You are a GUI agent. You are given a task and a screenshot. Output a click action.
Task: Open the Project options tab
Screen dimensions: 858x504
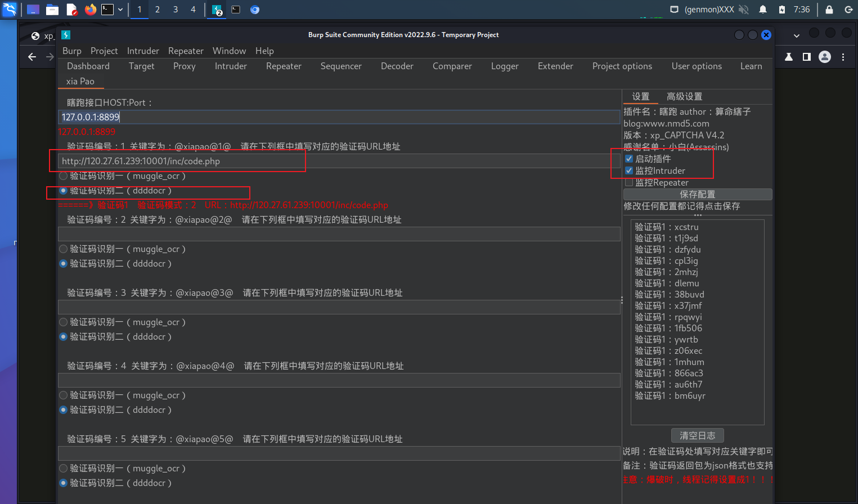[622, 66]
